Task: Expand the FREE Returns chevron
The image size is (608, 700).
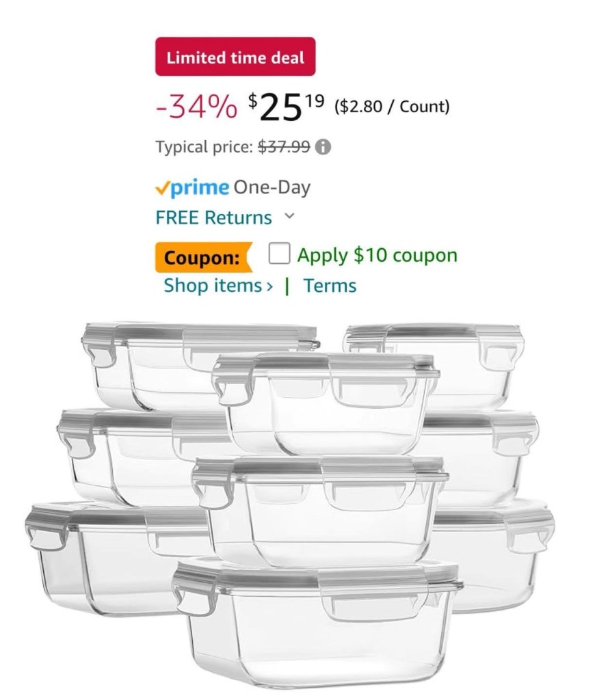Action: point(289,217)
